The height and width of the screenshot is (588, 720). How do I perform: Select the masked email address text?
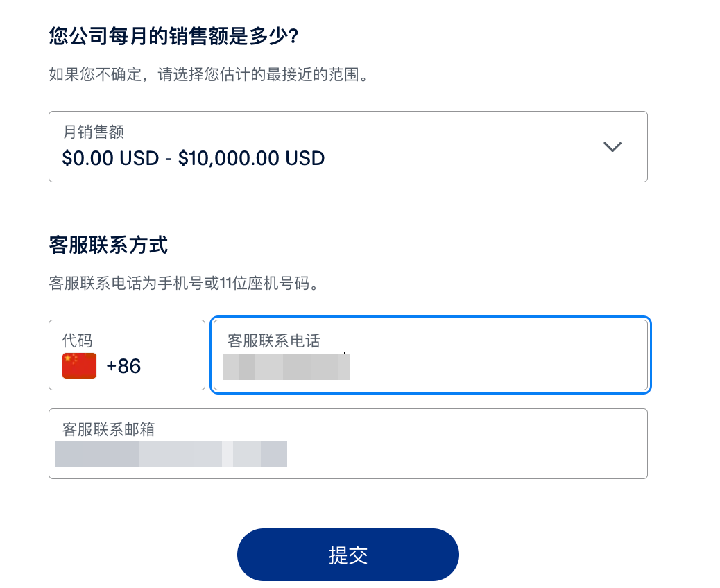click(170, 454)
